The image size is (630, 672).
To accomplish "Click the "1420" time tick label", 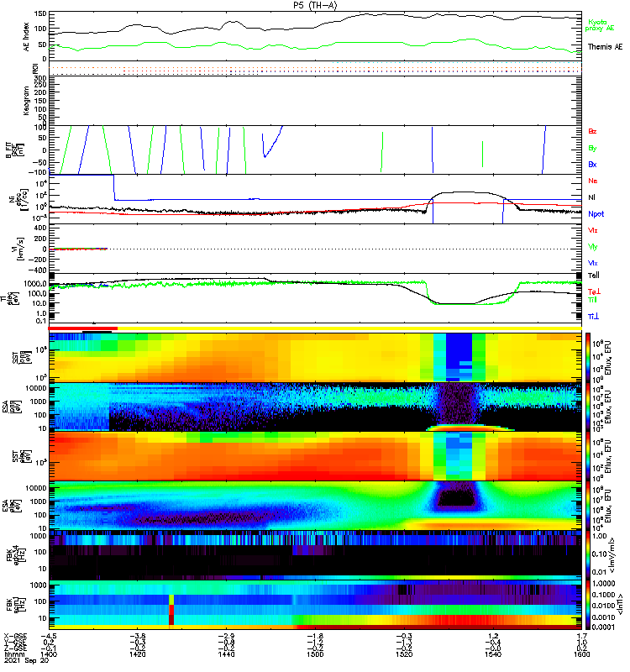I will pos(137,654).
